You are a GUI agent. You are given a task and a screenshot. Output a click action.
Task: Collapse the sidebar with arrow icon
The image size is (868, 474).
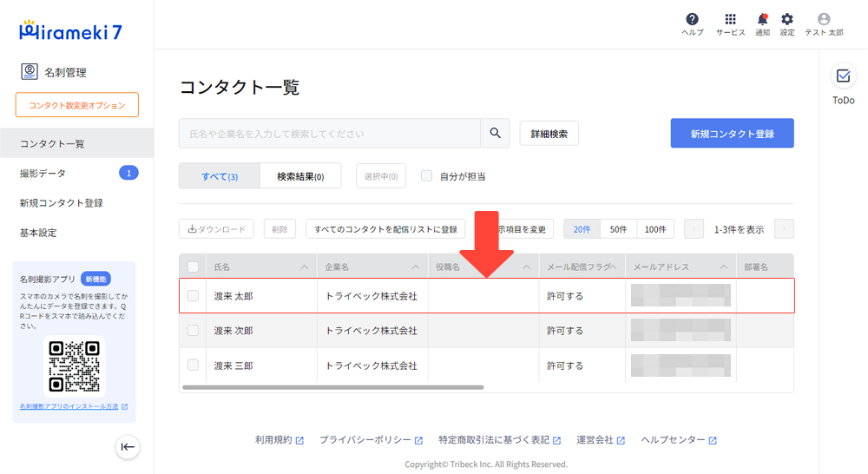pyautogui.click(x=128, y=447)
